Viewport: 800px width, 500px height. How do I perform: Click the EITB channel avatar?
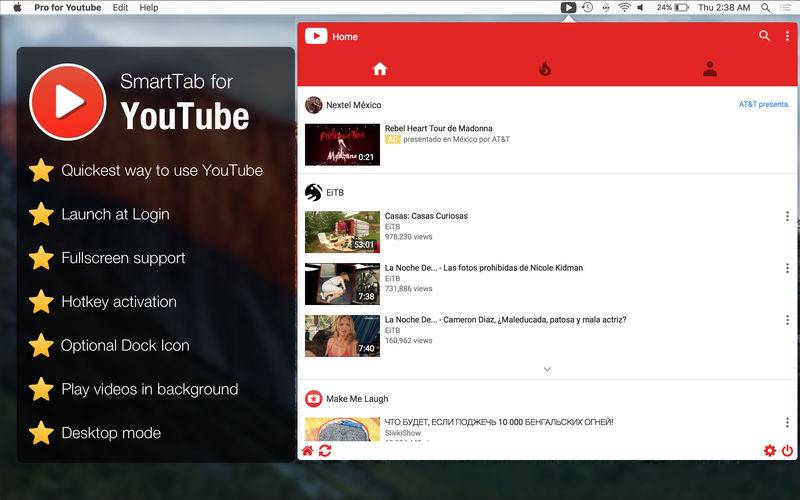[x=313, y=192]
